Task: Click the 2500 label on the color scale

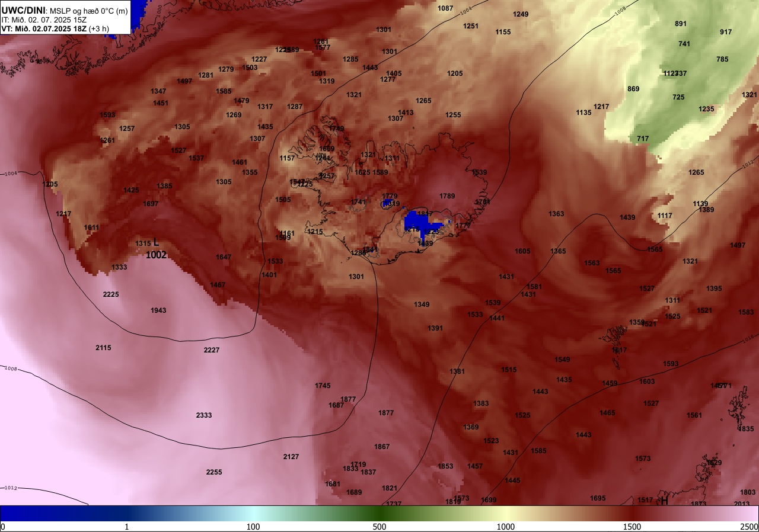Action: tap(749, 527)
